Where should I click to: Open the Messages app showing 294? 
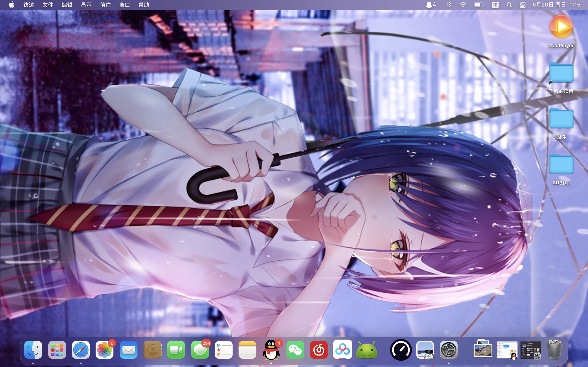tap(200, 350)
